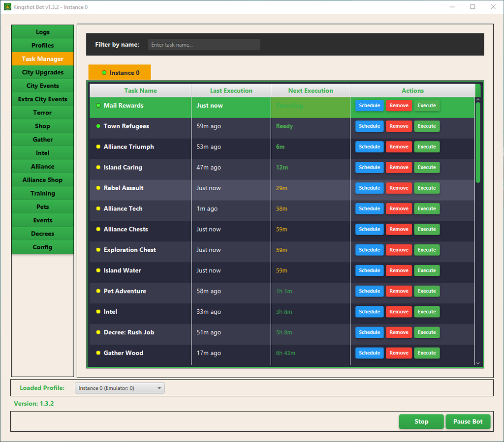
Task: Sort by the Task Name column header
Action: click(x=140, y=90)
